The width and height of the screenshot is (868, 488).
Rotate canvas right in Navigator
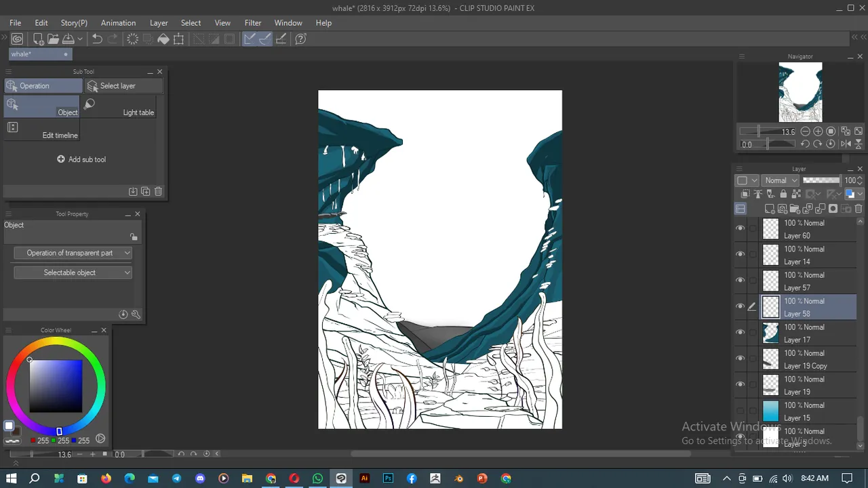818,144
